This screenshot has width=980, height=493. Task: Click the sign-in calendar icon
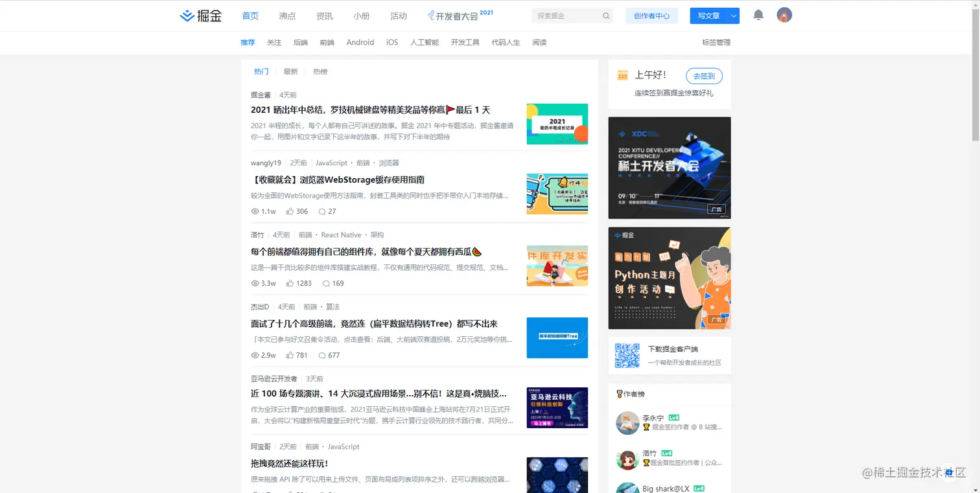point(623,75)
